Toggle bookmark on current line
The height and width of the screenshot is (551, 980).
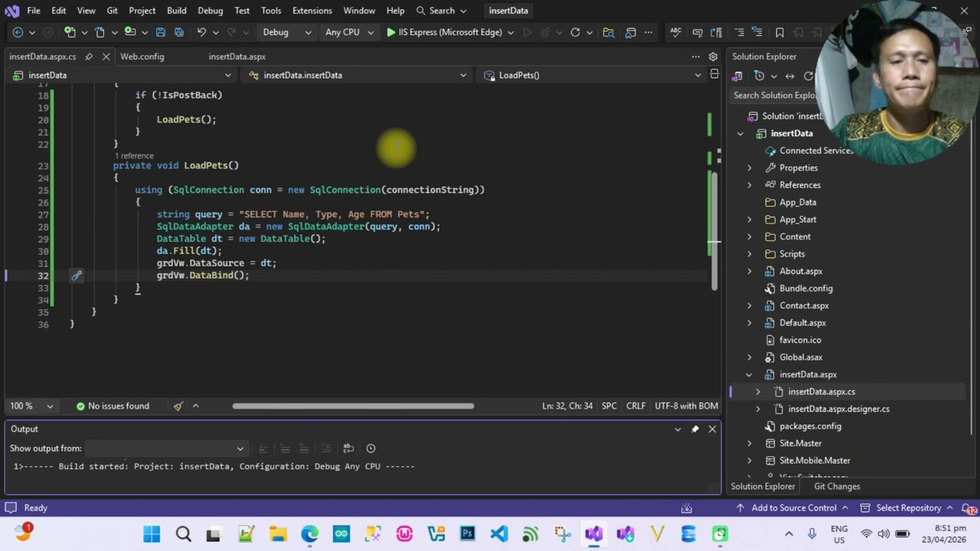click(x=779, y=32)
